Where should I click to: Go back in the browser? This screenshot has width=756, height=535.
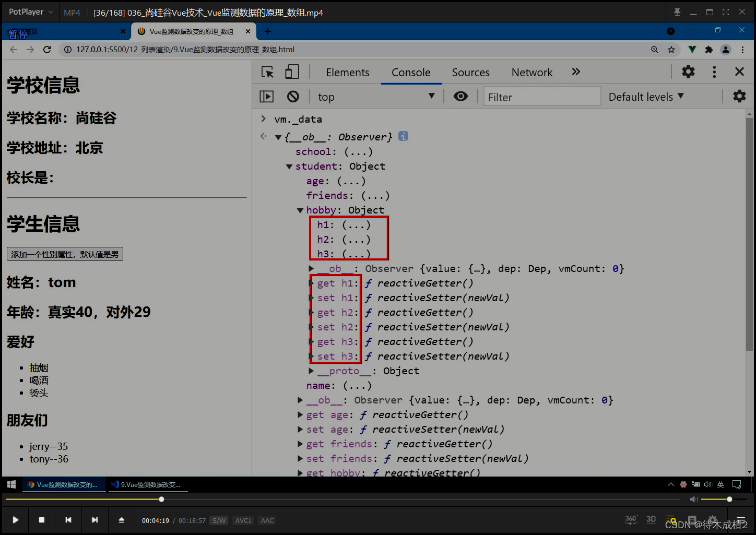pyautogui.click(x=14, y=50)
